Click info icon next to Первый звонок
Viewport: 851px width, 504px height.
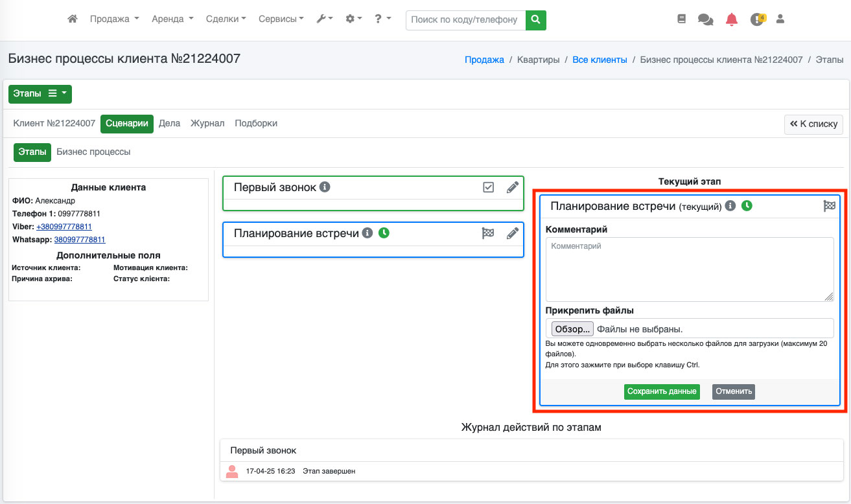click(325, 187)
